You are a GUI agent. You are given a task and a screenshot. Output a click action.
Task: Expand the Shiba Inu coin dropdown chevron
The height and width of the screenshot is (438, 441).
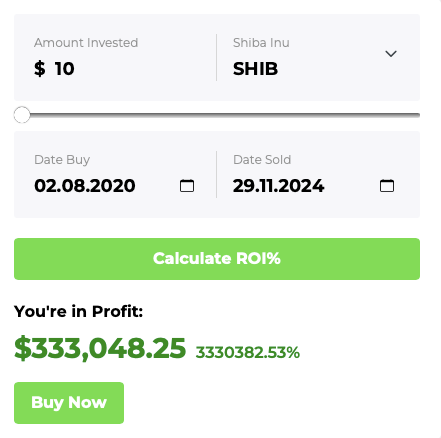coord(391,53)
